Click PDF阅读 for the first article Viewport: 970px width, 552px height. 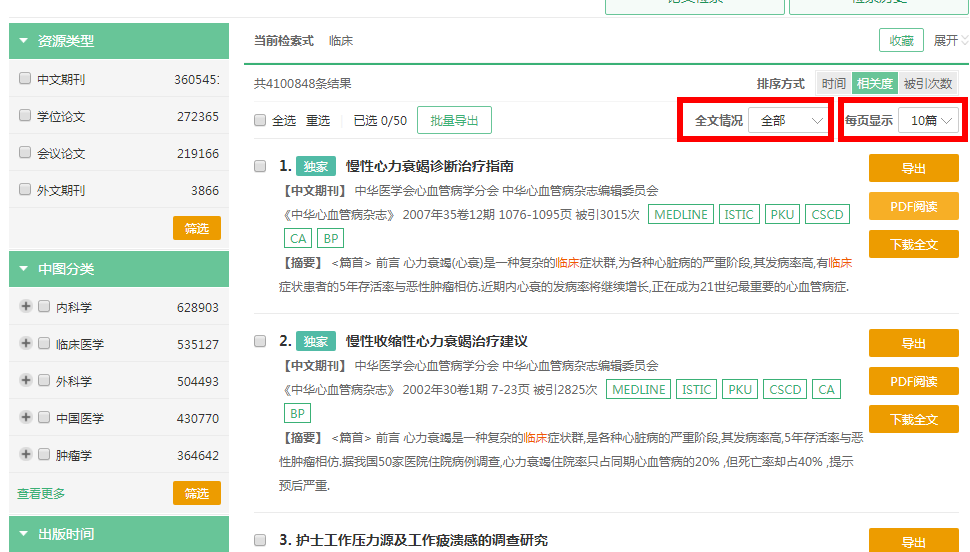click(913, 206)
